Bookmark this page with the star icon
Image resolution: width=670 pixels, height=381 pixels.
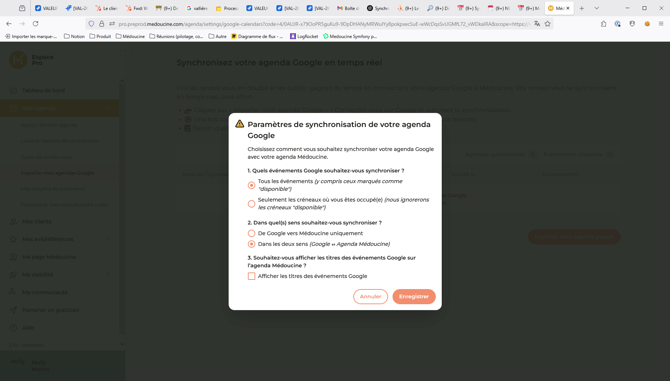coord(547,24)
